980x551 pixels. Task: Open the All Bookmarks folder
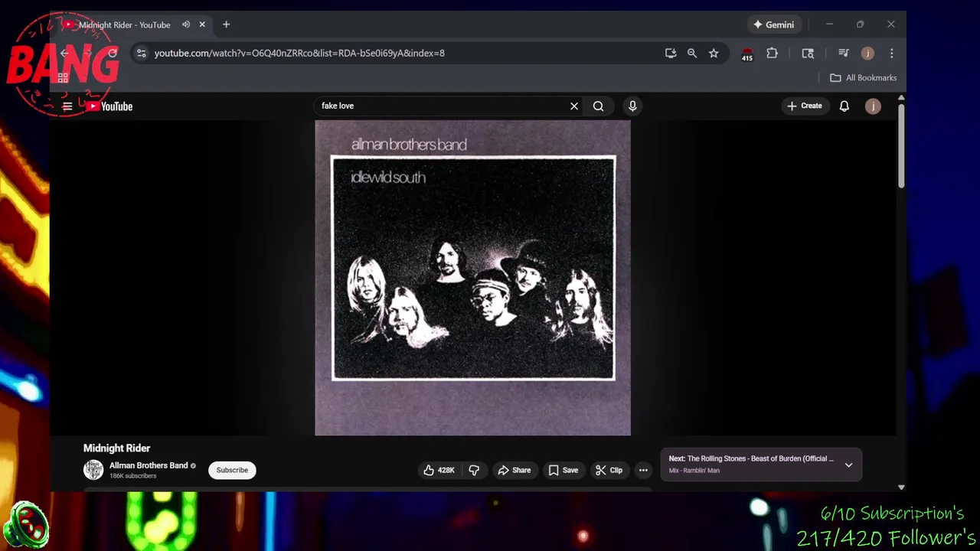tap(863, 77)
